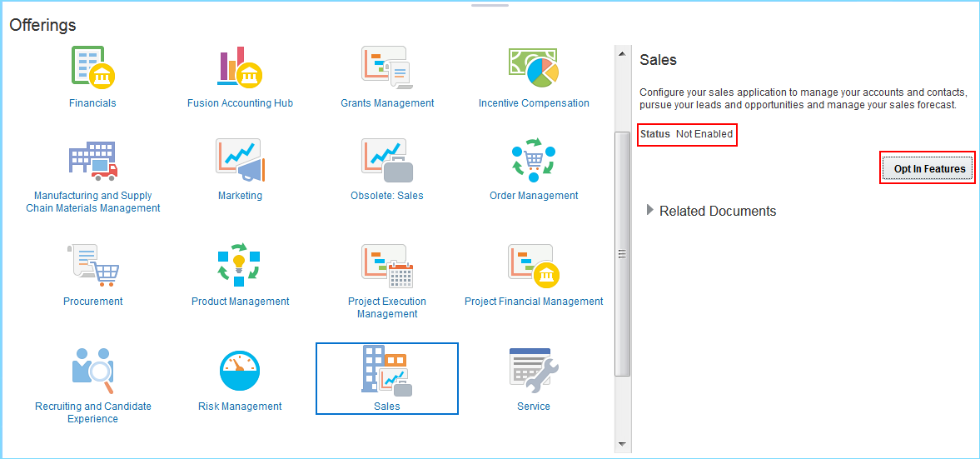Open the Marketing text link
980x459 pixels.
click(x=240, y=196)
